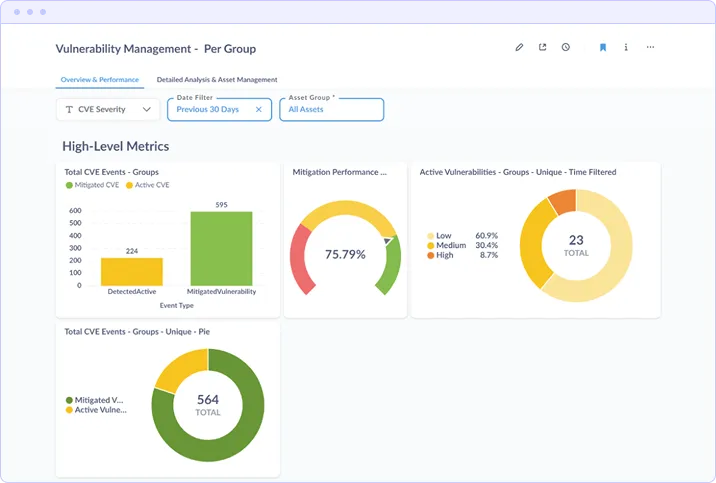Screen dimensions: 716x483
Task: Open the info icon in header
Action: click(x=626, y=47)
